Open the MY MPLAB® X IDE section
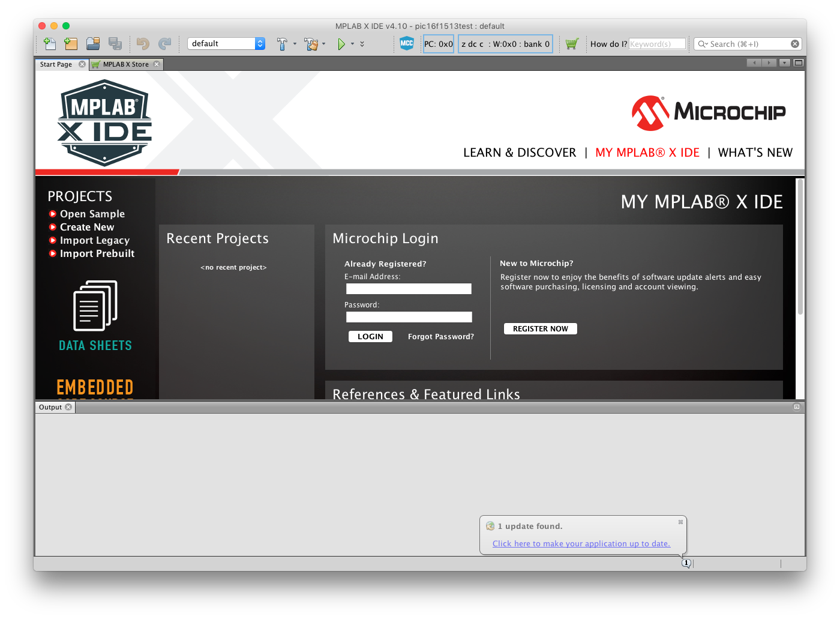840x619 pixels. click(647, 152)
